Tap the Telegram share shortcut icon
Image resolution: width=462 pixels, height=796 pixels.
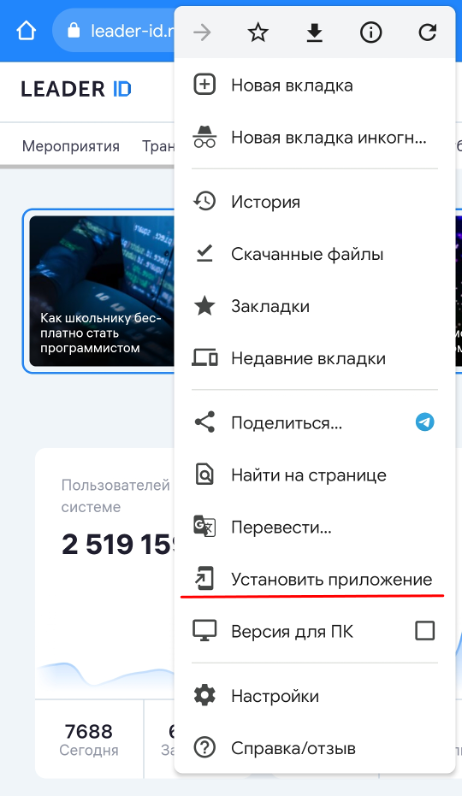click(x=425, y=422)
